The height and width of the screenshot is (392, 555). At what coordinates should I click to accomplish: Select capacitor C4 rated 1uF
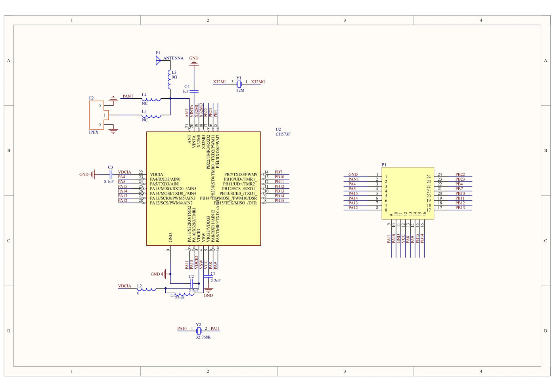(194, 91)
